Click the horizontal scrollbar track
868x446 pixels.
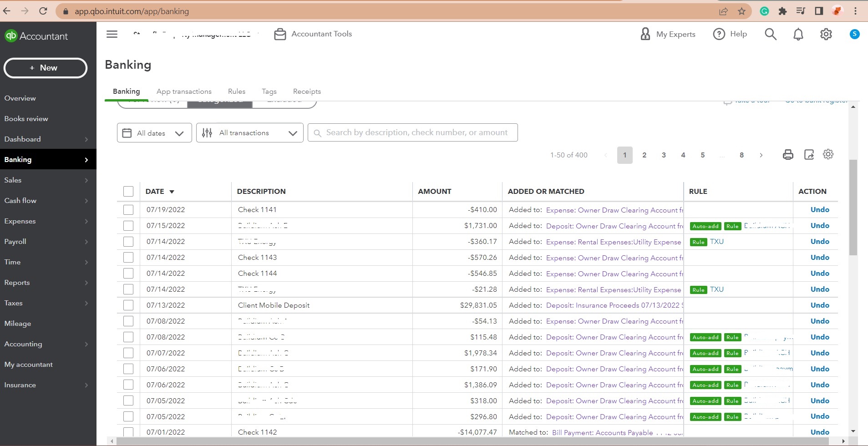coord(478,441)
